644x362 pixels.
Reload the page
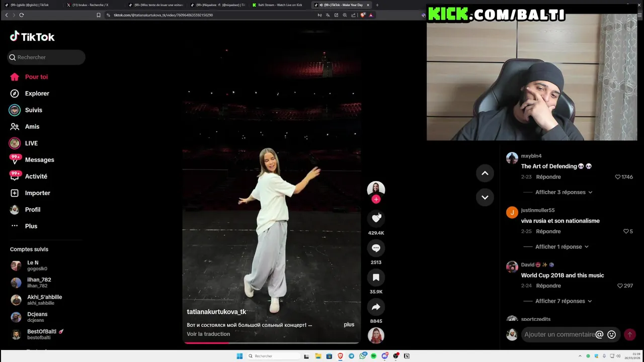coord(22,15)
